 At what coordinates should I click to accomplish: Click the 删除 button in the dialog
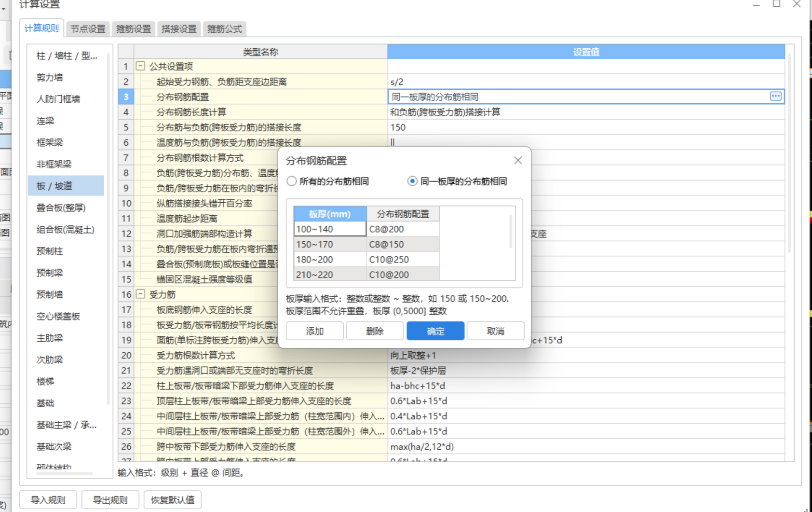tap(375, 331)
